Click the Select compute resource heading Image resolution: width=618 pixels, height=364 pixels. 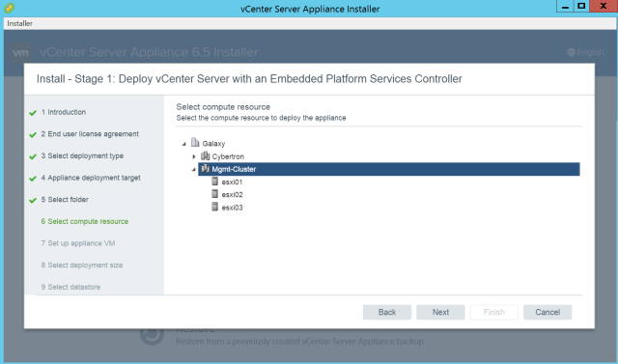point(223,107)
